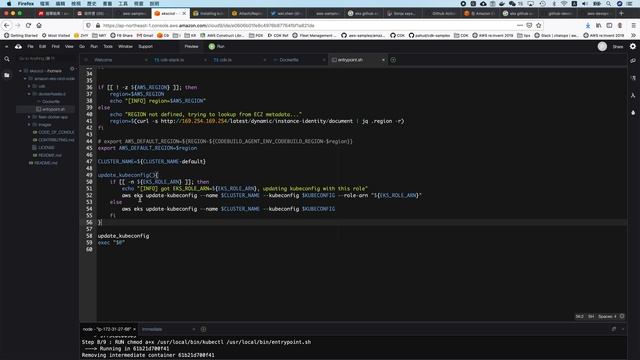Click the green Run icon

click(212, 47)
